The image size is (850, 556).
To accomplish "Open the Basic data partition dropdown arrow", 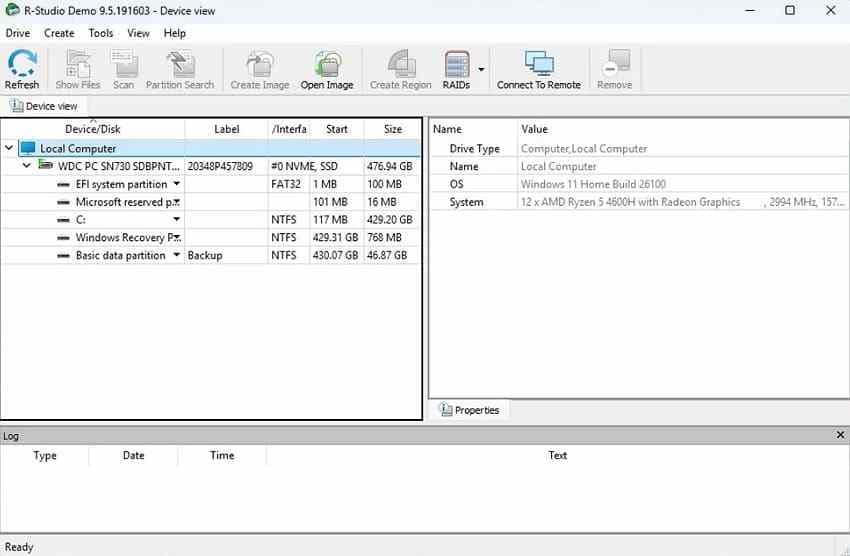I will point(177,255).
